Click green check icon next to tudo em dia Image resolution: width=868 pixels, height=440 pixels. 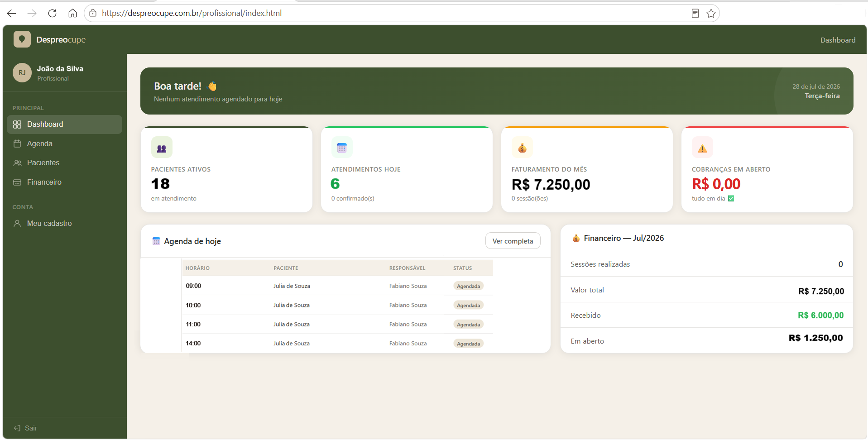click(x=731, y=198)
